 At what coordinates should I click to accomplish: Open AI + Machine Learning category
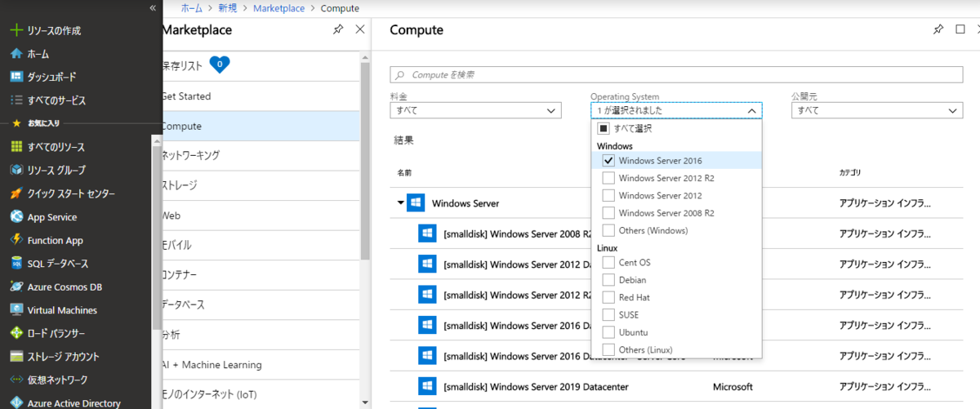tap(212, 365)
